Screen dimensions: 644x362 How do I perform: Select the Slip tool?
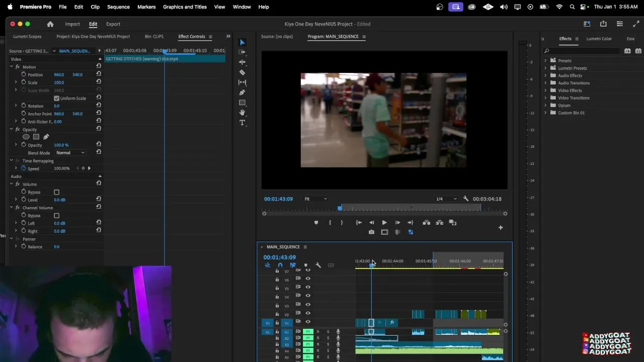pyautogui.click(x=242, y=82)
